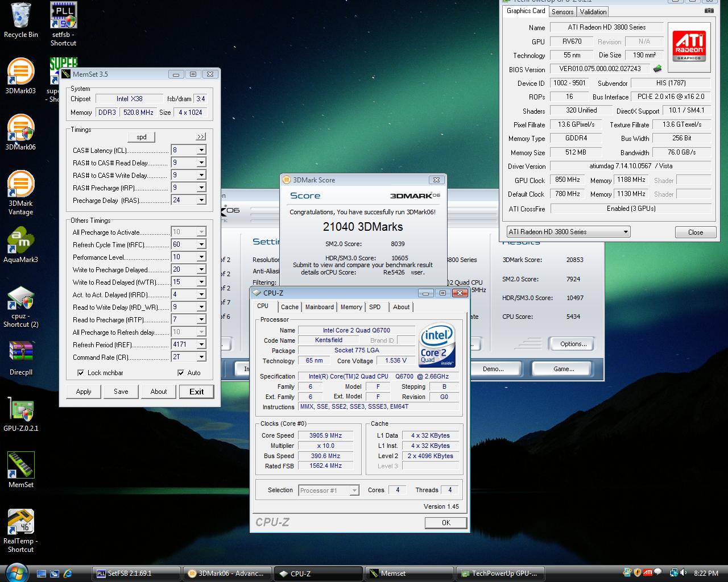Open the Windows Start orb

(x=15, y=573)
